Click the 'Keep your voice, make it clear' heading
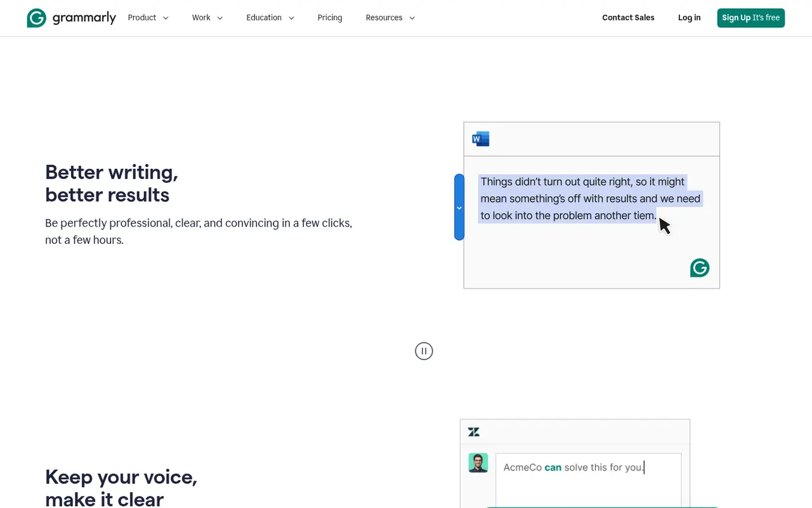This screenshot has width=812, height=508. (121, 487)
